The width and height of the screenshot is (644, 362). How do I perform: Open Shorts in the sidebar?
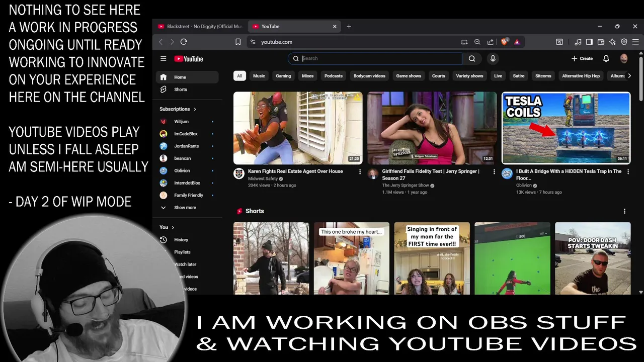[187, 89]
